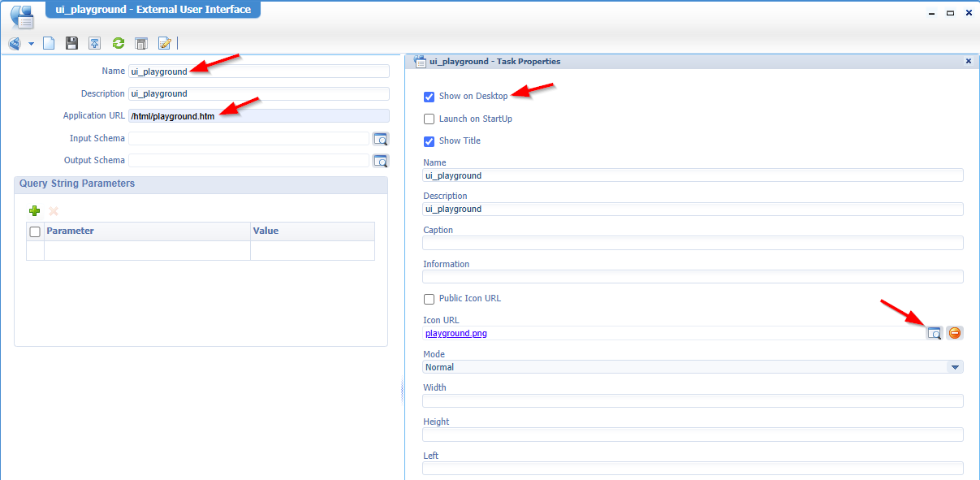
Task: Open the dropdown arrow beside the toolbar back icon
Action: point(32,44)
